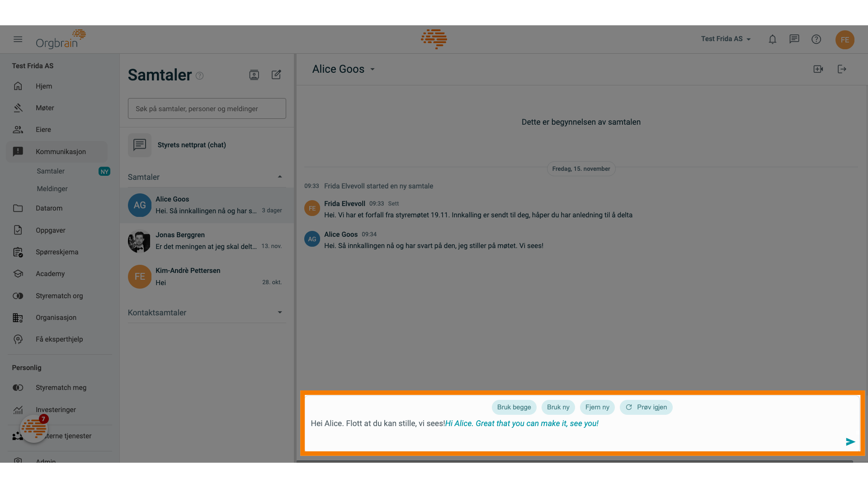
Task: Select Samtaler under Kommunikasjon menu
Action: click(51, 171)
